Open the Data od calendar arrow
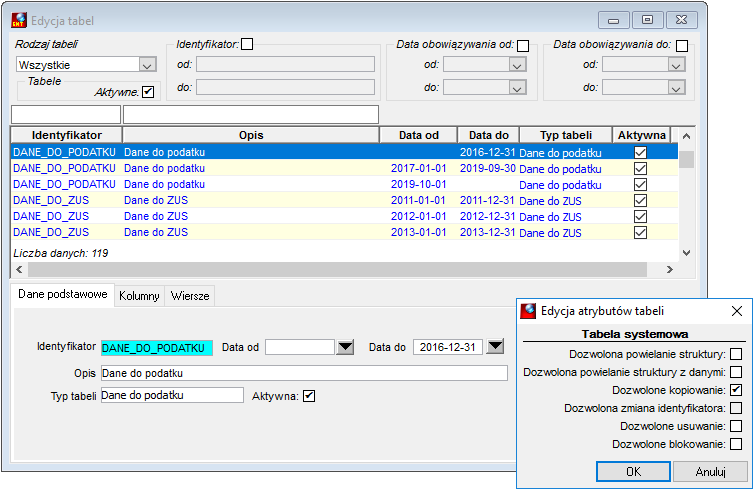The width and height of the screenshot is (754, 490). click(x=345, y=347)
